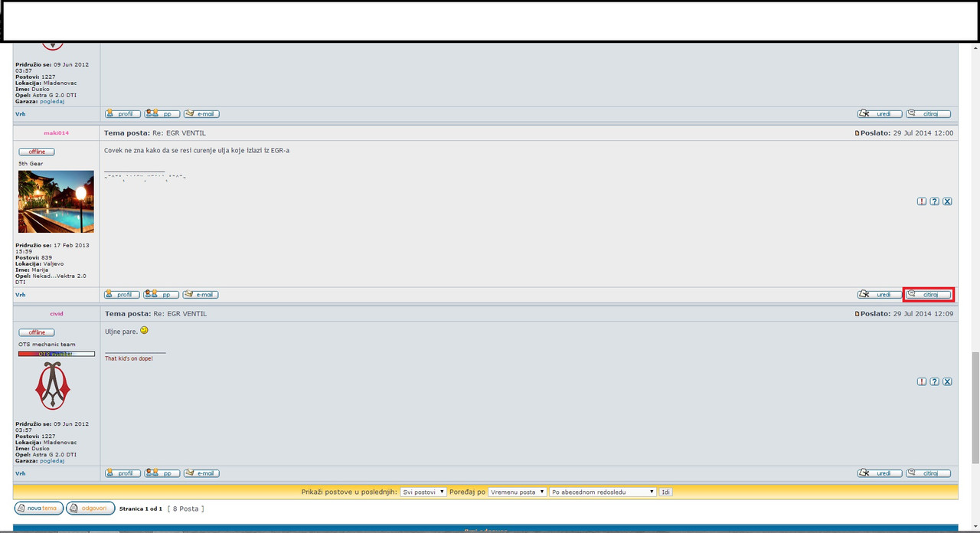
Task: Click the signature 'That kid's on dope!'
Action: (129, 358)
